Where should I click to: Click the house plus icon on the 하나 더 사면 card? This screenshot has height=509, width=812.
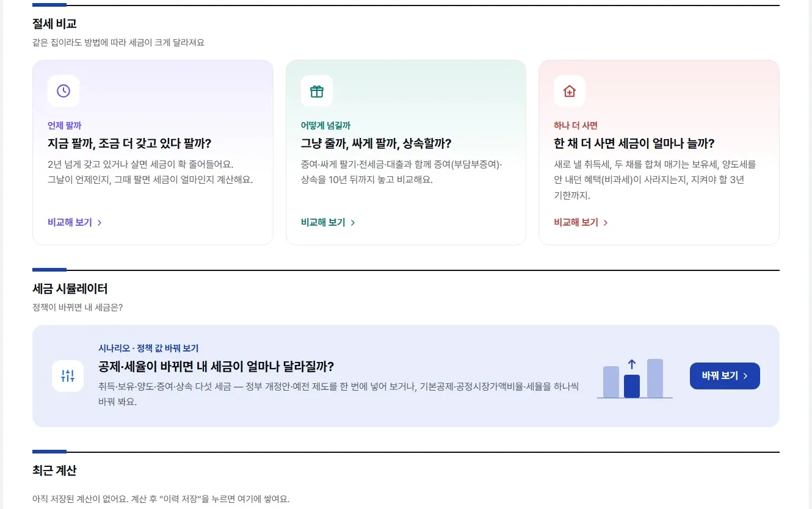tap(570, 91)
